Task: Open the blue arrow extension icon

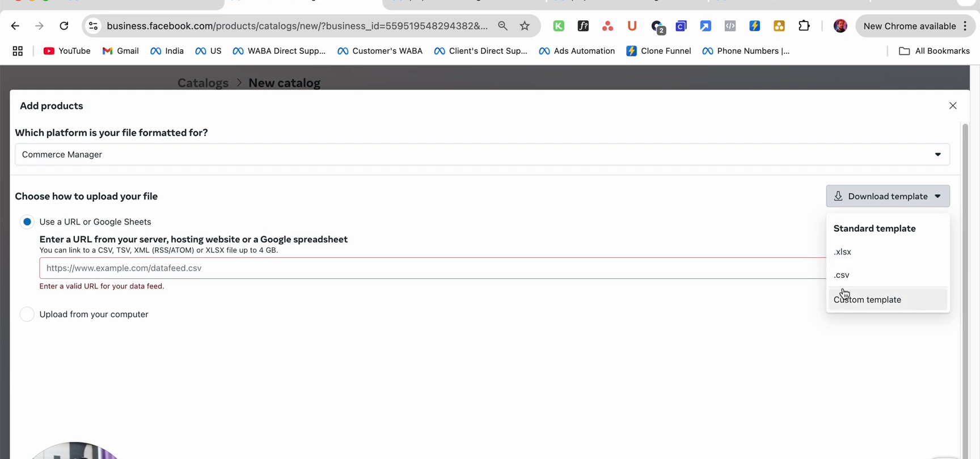Action: [x=706, y=26]
